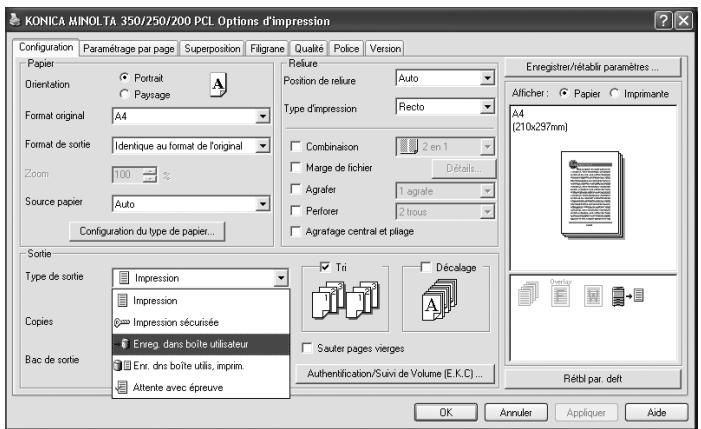Choose Imprimante display option
701x429 pixels.
click(614, 93)
